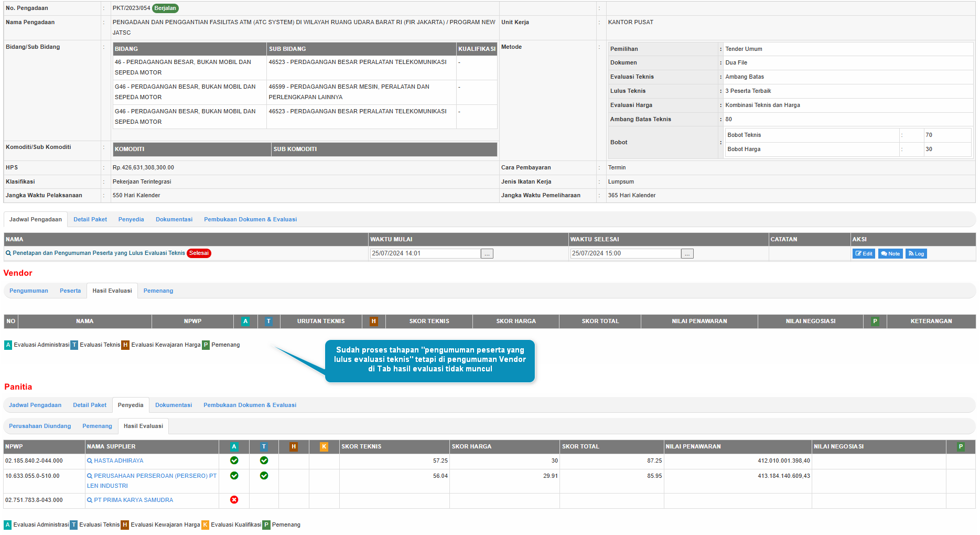Open the Log button in Aksi column
The image size is (980, 535).
[x=916, y=254]
